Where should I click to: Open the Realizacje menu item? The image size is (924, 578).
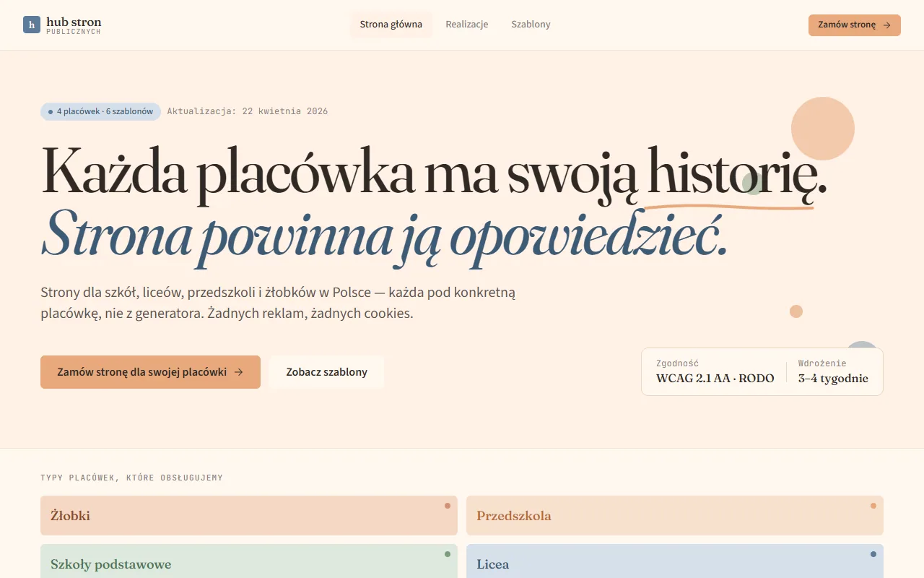pyautogui.click(x=467, y=25)
